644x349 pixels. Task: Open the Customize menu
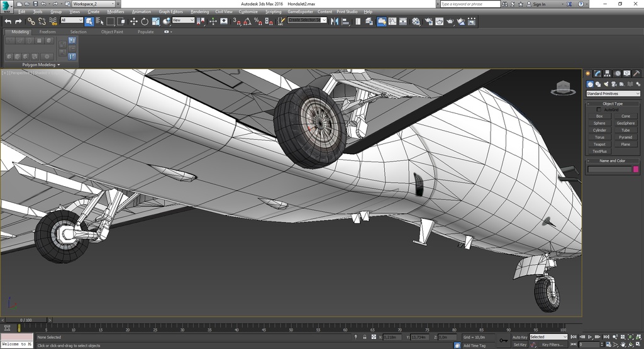click(x=248, y=12)
